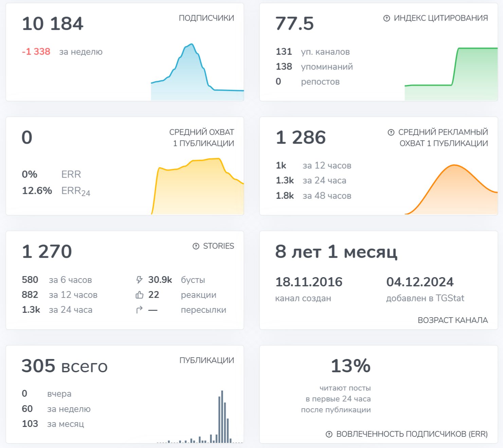Image resolution: width=503 pixels, height=448 pixels.
Task: Open ИНДЕКС ЦИТИРОВАНИЯ title link
Action: [441, 18]
